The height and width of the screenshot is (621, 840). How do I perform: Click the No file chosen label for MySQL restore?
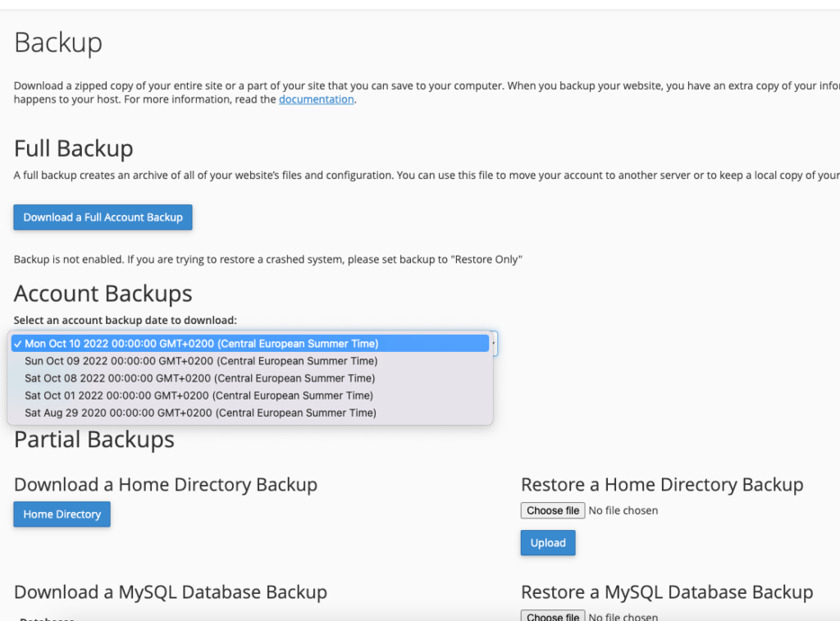pyautogui.click(x=625, y=615)
